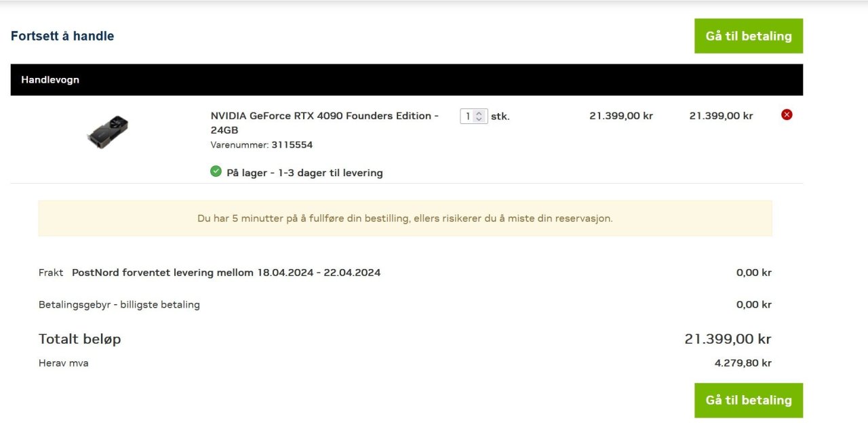Viewport: 868px width, 429px height.
Task: Click the stk. unit label
Action: click(500, 117)
